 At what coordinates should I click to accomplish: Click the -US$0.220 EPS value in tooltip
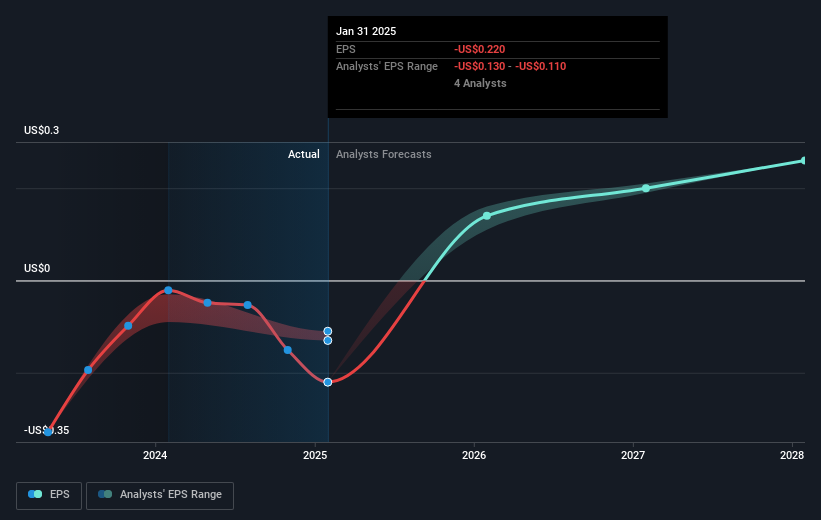480,49
